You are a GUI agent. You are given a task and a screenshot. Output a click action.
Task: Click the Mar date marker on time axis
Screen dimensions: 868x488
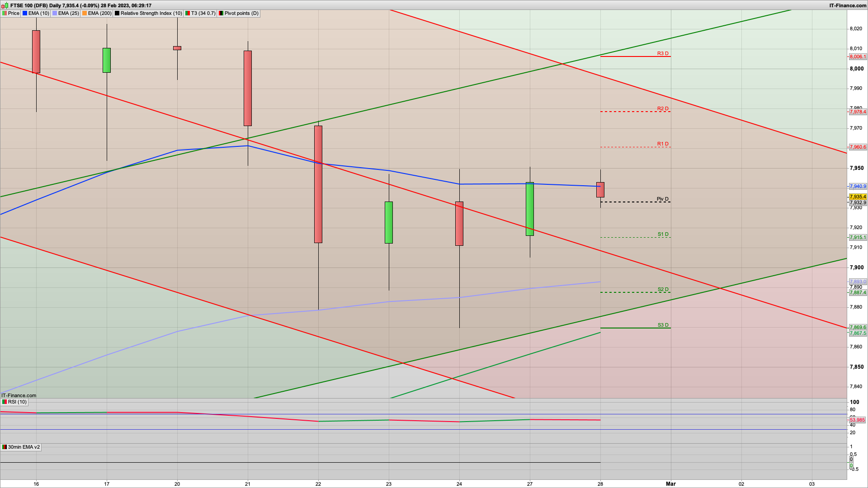click(671, 484)
